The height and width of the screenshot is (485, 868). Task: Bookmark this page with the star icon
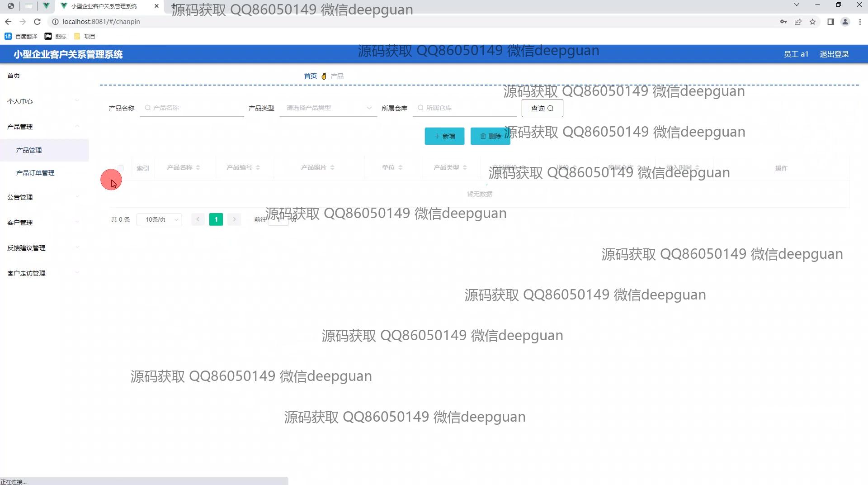pyautogui.click(x=812, y=22)
